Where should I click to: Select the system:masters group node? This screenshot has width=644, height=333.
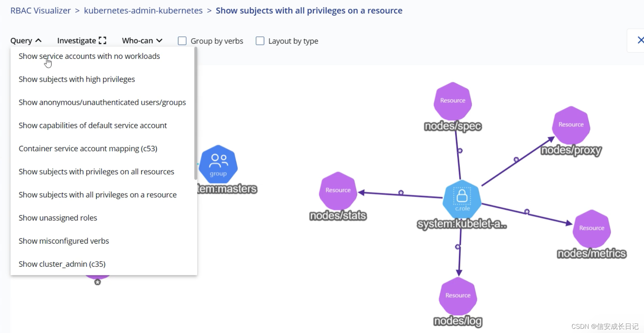coord(218,164)
